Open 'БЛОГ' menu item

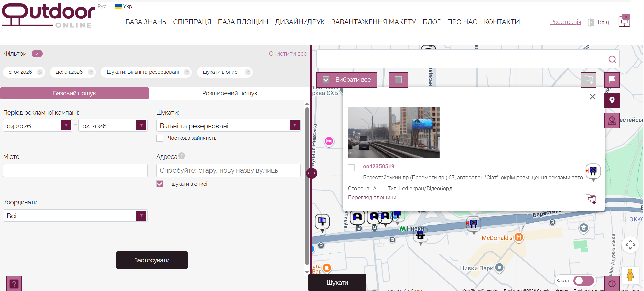point(432,22)
